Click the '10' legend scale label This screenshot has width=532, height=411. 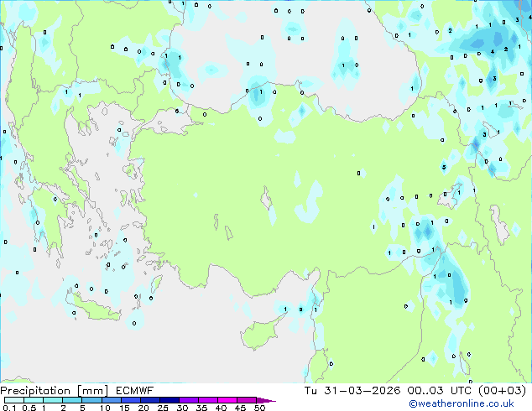point(105,408)
